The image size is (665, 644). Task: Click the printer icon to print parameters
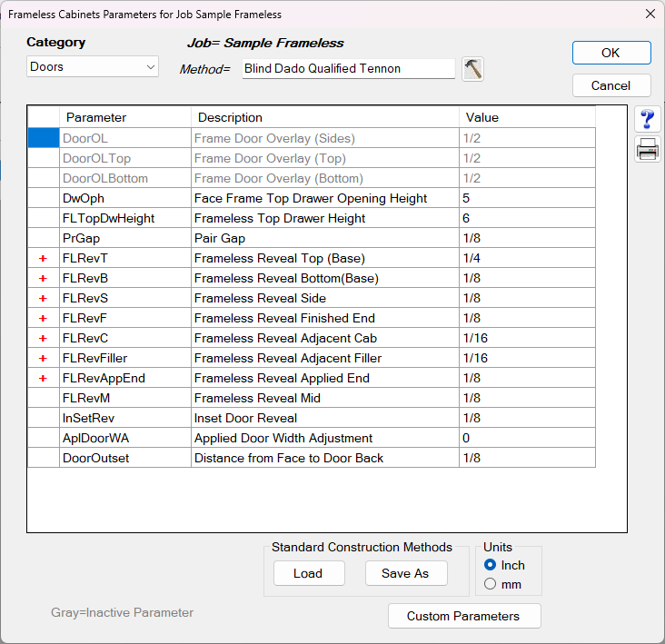click(x=648, y=150)
